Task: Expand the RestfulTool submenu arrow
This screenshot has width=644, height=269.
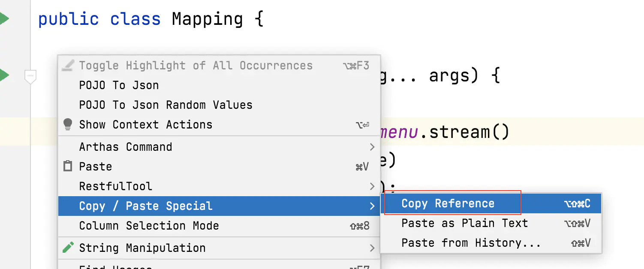Action: 372,186
